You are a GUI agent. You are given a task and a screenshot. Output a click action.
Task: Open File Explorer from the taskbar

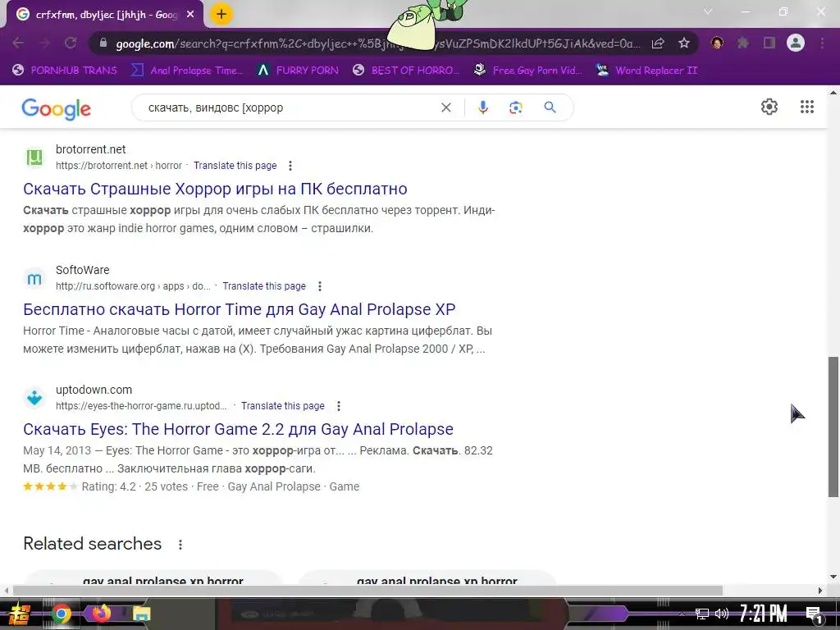coord(141,614)
